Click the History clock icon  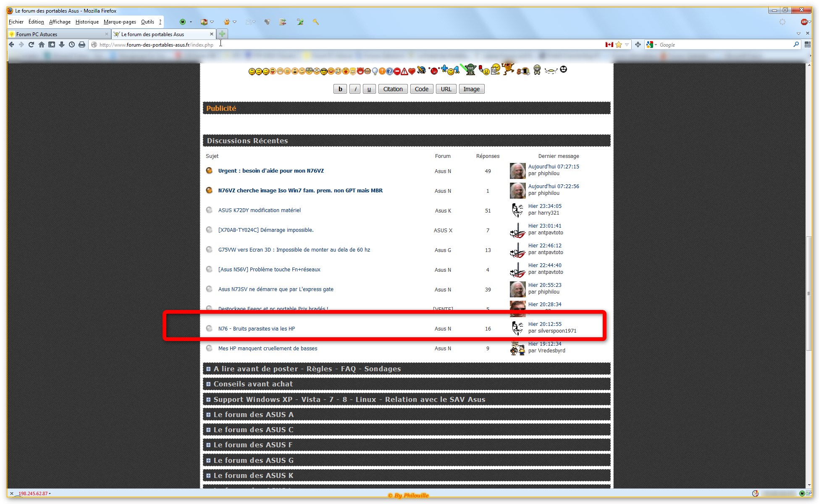point(72,45)
